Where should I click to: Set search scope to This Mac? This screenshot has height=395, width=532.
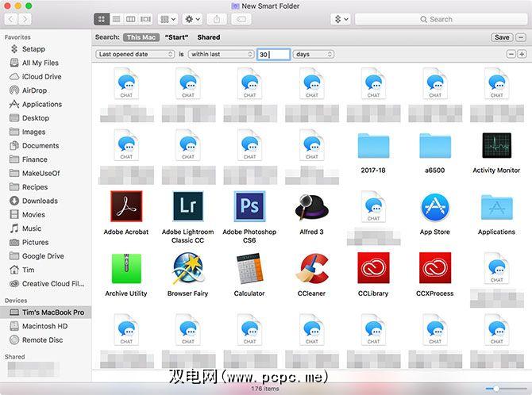141,37
